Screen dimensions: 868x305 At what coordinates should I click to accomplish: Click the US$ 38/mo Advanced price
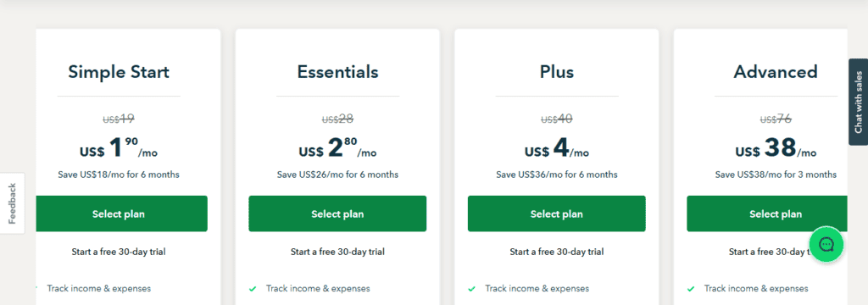tap(776, 148)
